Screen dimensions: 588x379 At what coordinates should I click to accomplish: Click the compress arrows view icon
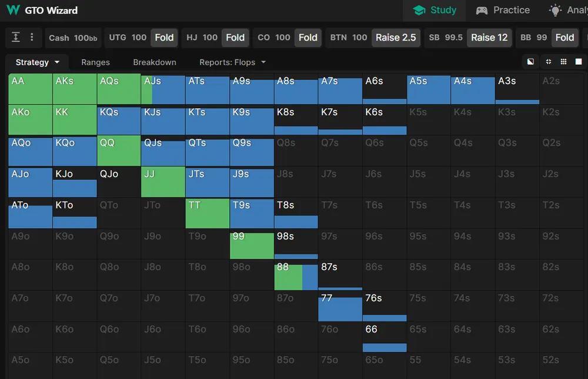click(x=548, y=62)
